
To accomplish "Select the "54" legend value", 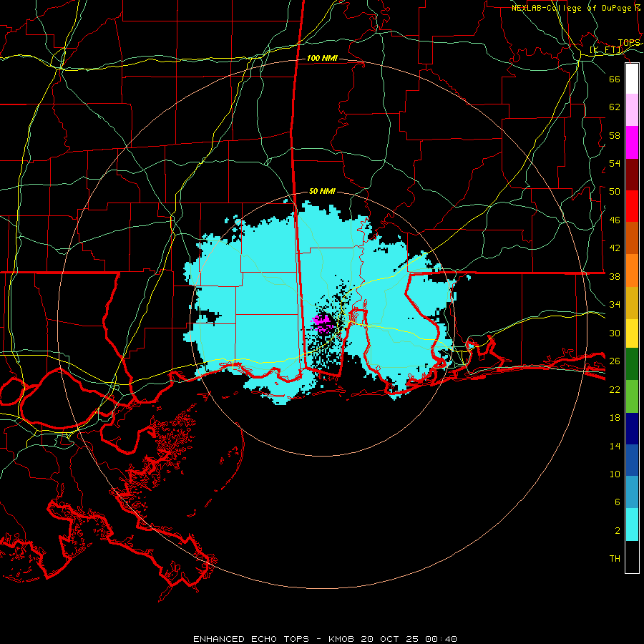I will (x=615, y=163).
